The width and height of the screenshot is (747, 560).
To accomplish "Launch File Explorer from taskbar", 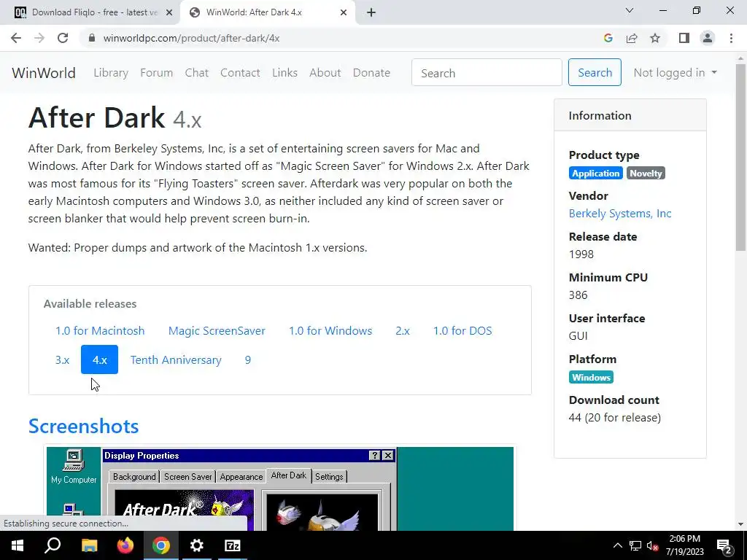I will click(x=89, y=545).
